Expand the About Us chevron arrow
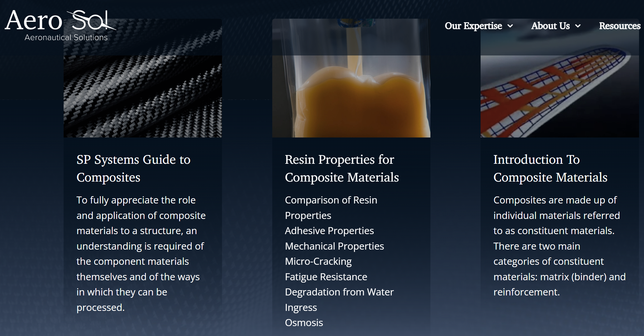The height and width of the screenshot is (336, 644). click(578, 26)
